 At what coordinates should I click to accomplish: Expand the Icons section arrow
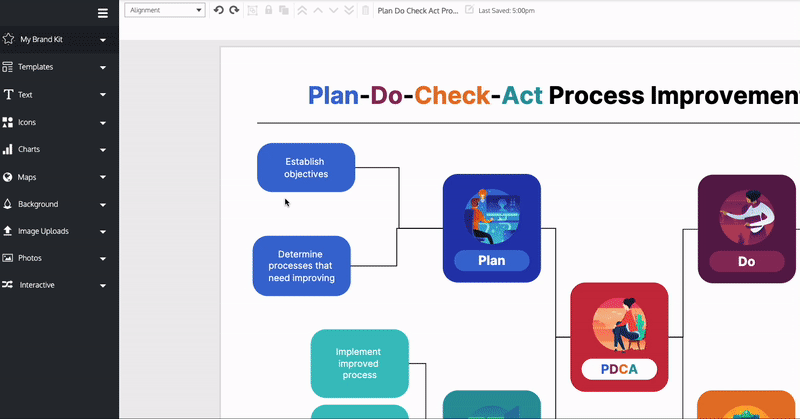point(103,122)
